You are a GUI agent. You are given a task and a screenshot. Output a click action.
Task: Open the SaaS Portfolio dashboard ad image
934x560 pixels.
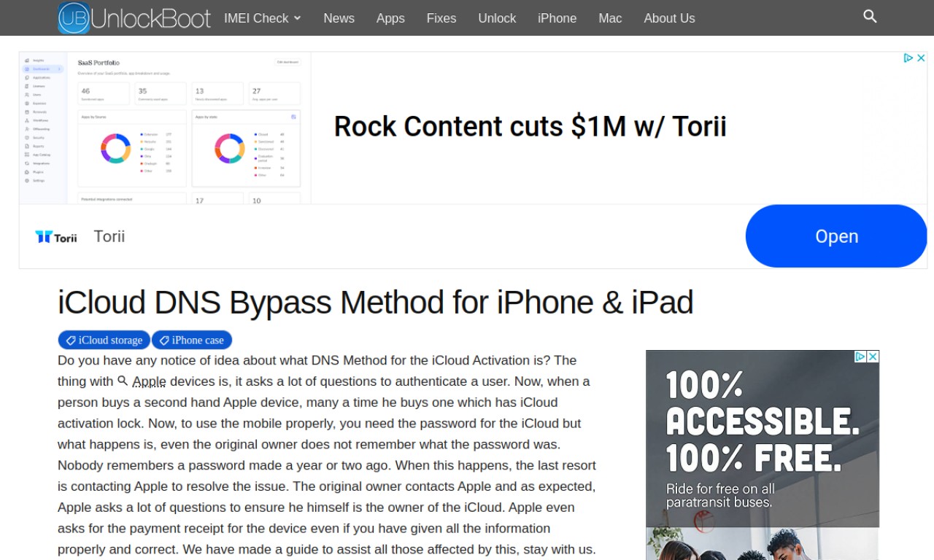click(x=165, y=128)
